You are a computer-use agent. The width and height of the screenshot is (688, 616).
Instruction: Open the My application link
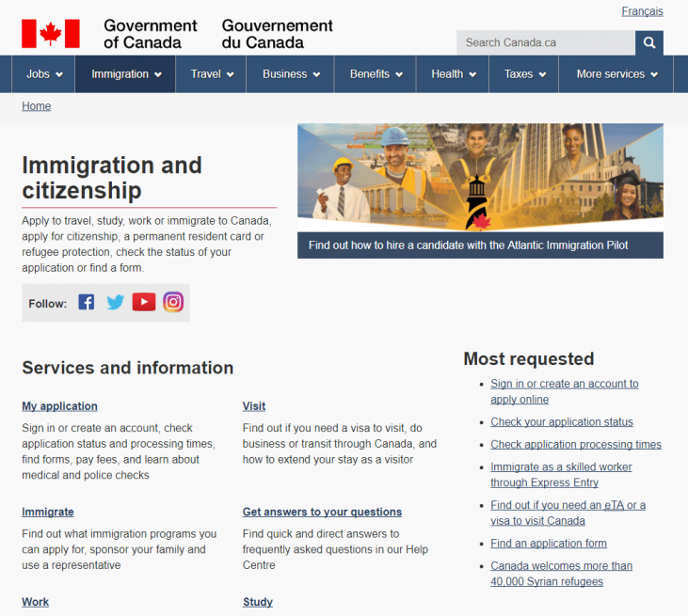point(59,406)
